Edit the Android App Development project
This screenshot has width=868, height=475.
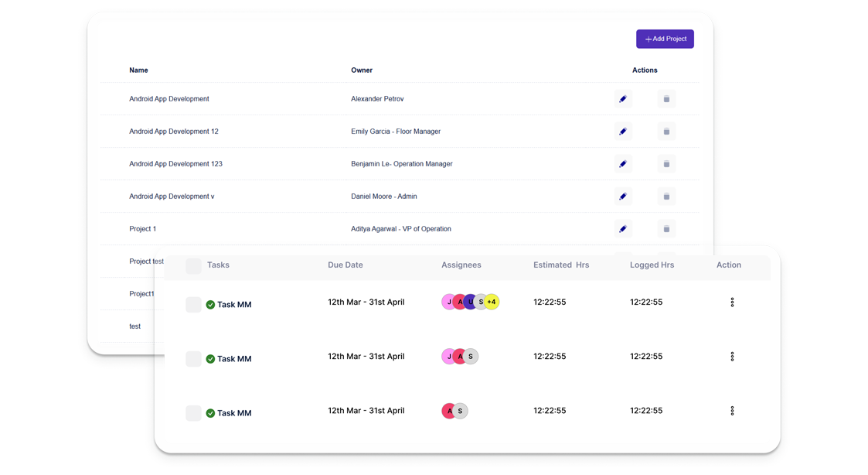(x=623, y=99)
